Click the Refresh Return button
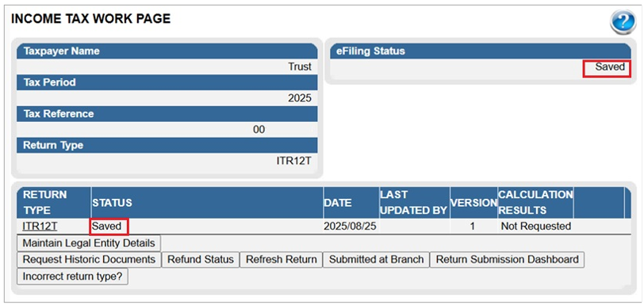 pyautogui.click(x=281, y=259)
